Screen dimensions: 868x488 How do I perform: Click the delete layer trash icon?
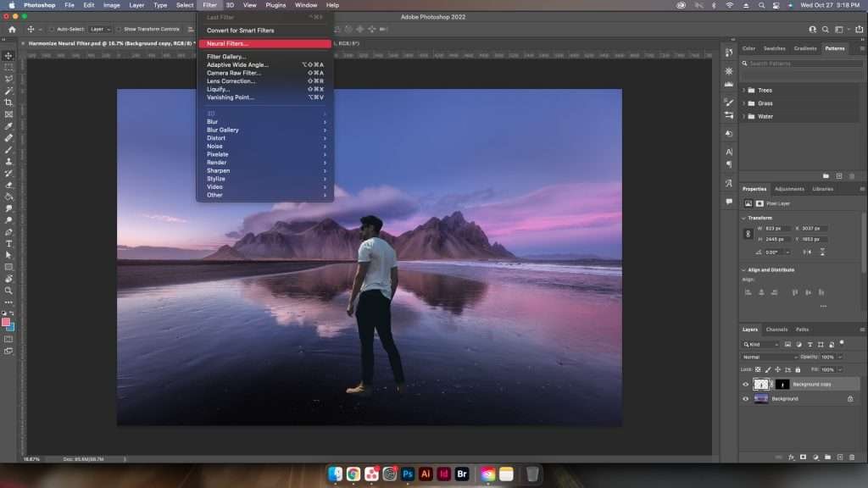pyautogui.click(x=850, y=457)
